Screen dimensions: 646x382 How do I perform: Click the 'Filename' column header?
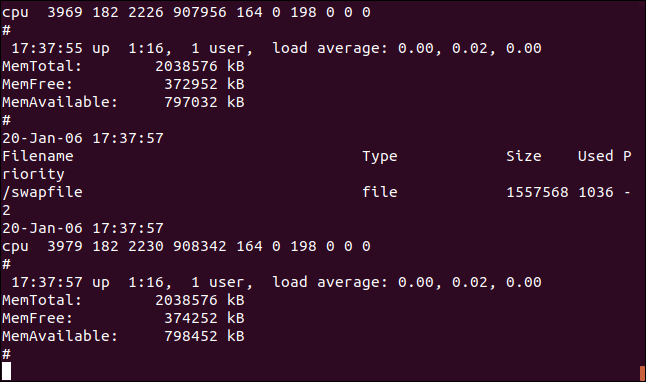(x=38, y=156)
